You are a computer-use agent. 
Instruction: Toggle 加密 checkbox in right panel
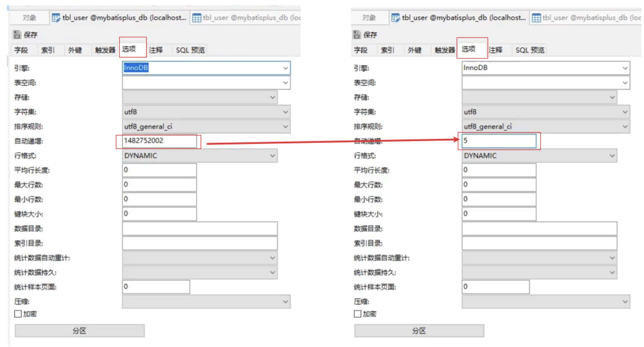coord(357,314)
